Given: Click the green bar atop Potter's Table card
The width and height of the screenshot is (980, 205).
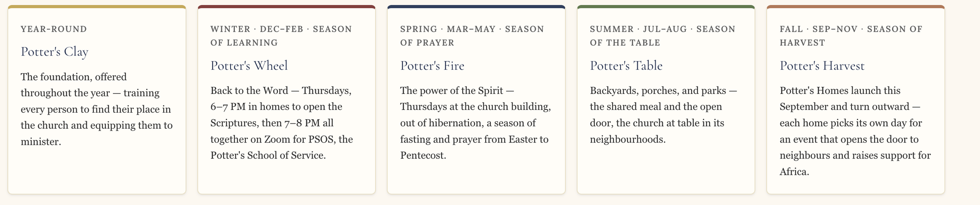Looking at the screenshot, I should (x=666, y=7).
